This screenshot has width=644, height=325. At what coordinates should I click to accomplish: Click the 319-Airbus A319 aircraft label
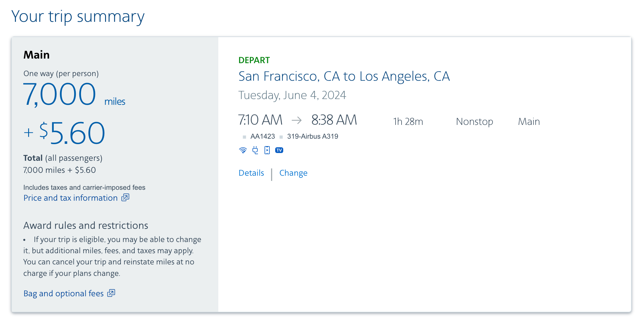(x=313, y=136)
